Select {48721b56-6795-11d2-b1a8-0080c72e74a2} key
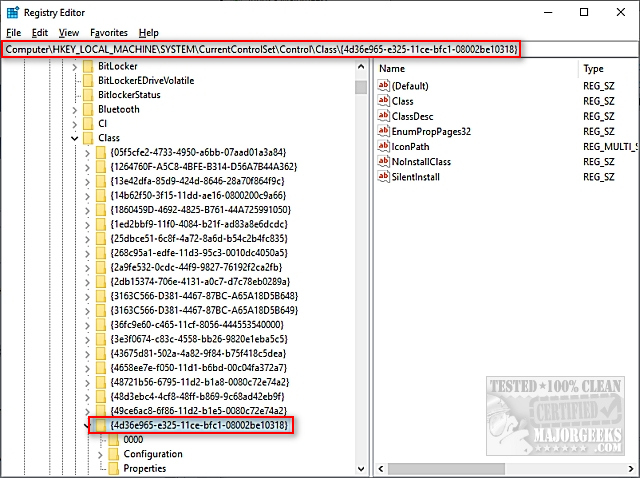The height and width of the screenshot is (478, 640). tap(200, 382)
